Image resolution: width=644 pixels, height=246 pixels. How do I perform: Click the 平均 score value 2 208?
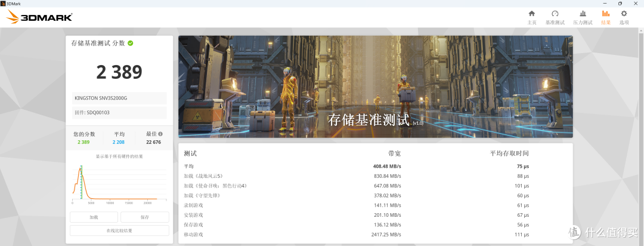pos(118,142)
